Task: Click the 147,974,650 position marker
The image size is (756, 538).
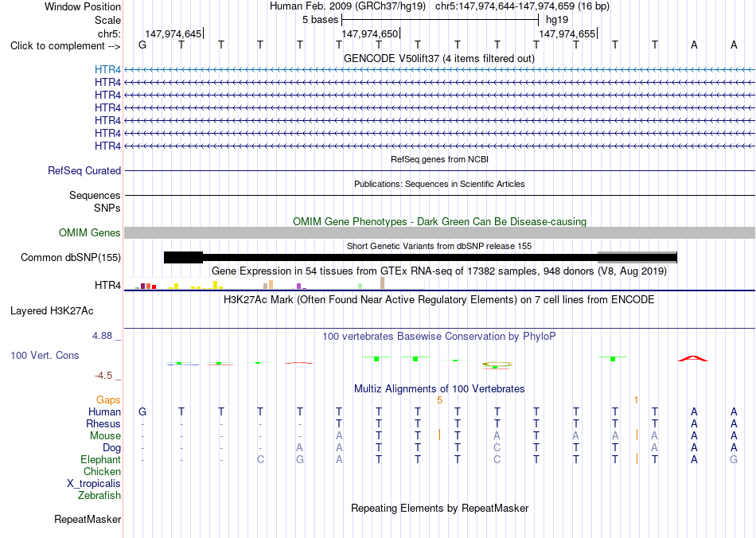Action: pyautogui.click(x=370, y=33)
